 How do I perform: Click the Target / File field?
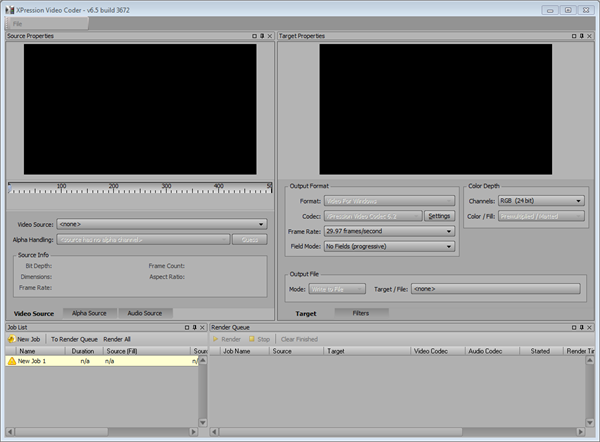[496, 289]
